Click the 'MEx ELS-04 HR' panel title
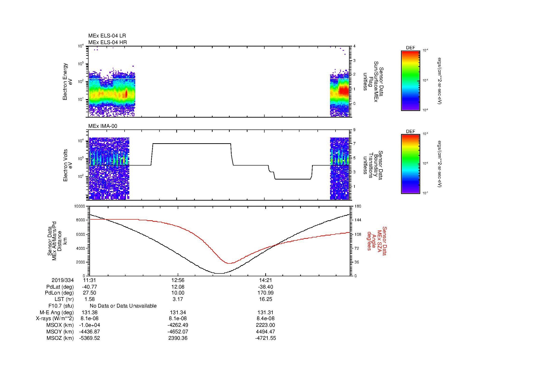Screen dimensions: 555x392 click(x=107, y=42)
